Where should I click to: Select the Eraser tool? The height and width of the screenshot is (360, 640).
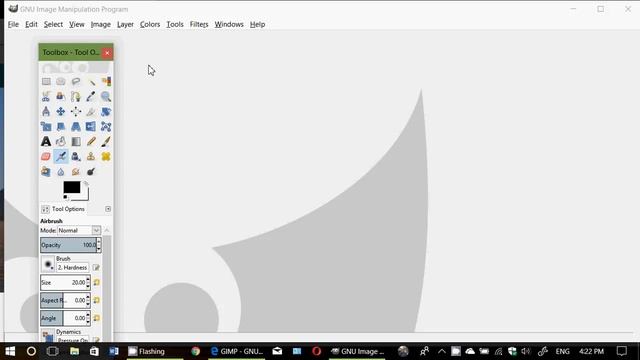(x=46, y=156)
